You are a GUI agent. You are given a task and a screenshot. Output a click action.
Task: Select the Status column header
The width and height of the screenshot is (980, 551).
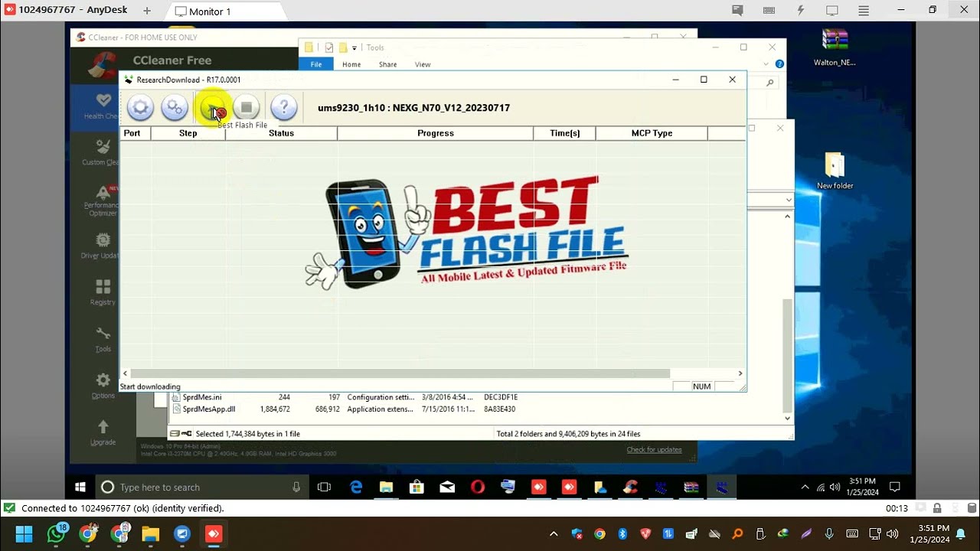click(x=281, y=133)
